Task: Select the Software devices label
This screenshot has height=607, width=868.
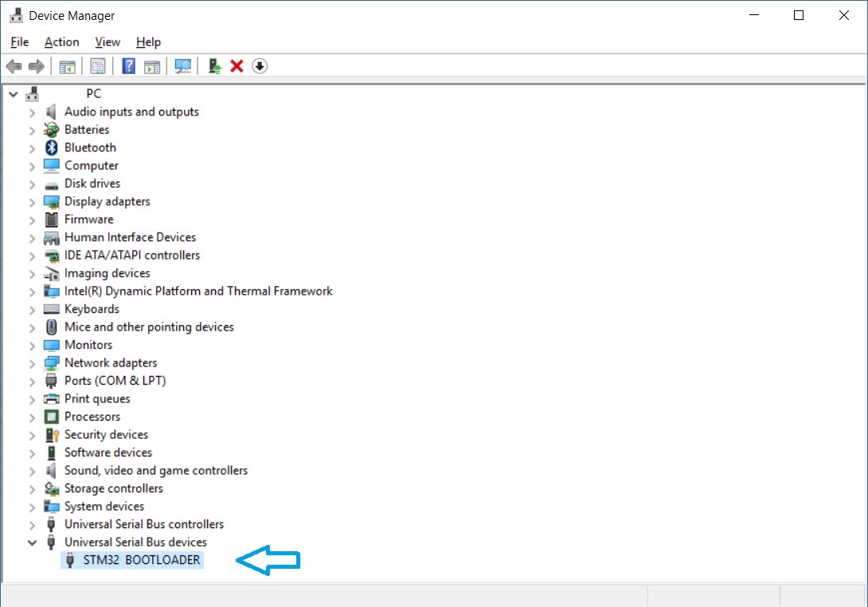Action: (108, 452)
